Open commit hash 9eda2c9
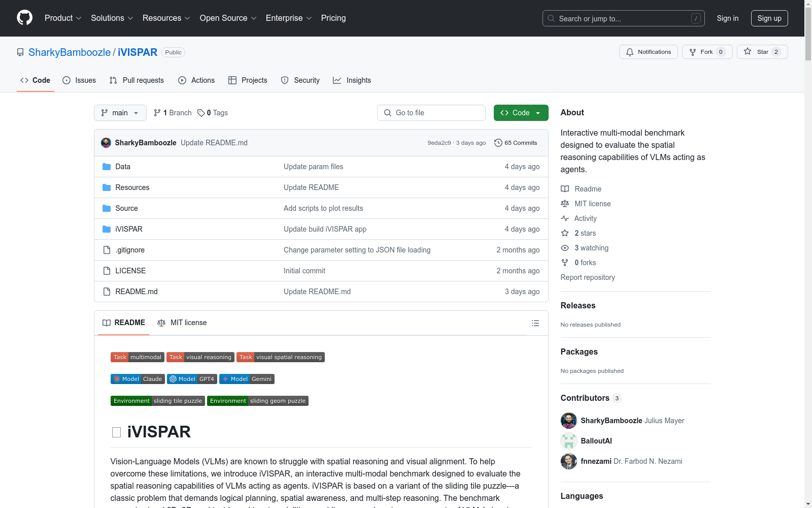Viewport: 812px width, 508px height. click(439, 143)
